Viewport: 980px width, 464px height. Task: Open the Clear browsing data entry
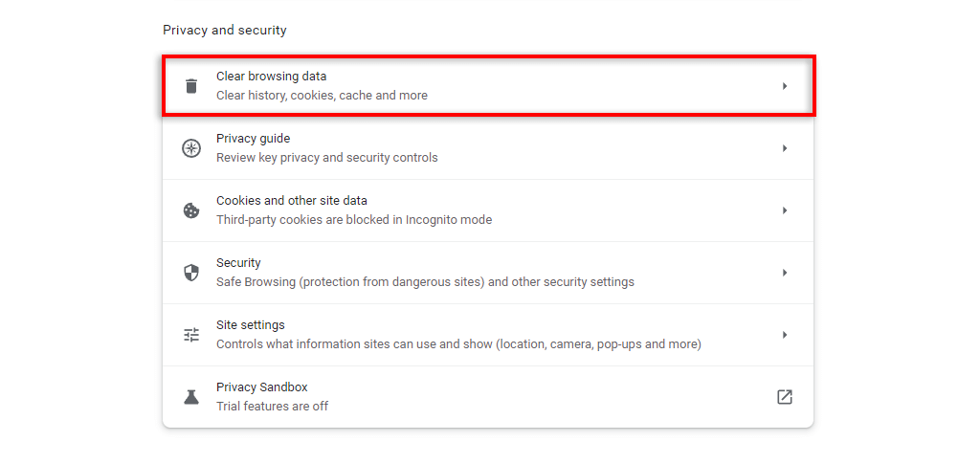tap(272, 77)
